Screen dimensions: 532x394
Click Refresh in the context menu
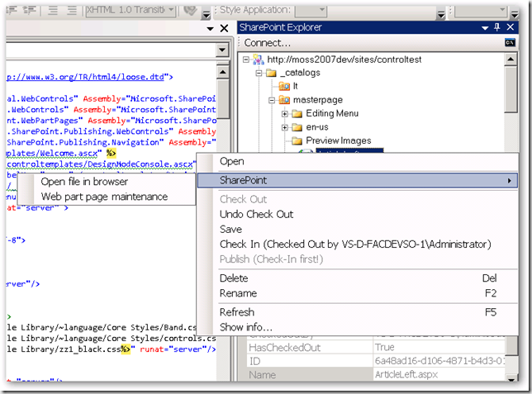click(358, 312)
